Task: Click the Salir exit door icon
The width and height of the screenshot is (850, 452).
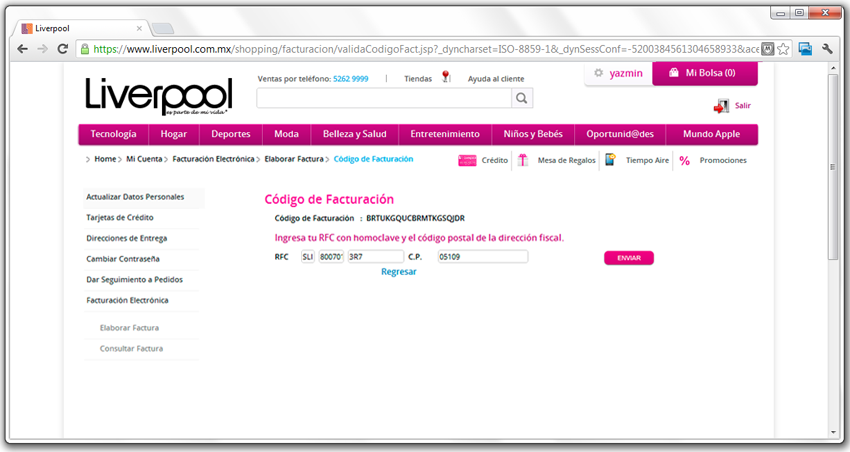Action: (721, 106)
